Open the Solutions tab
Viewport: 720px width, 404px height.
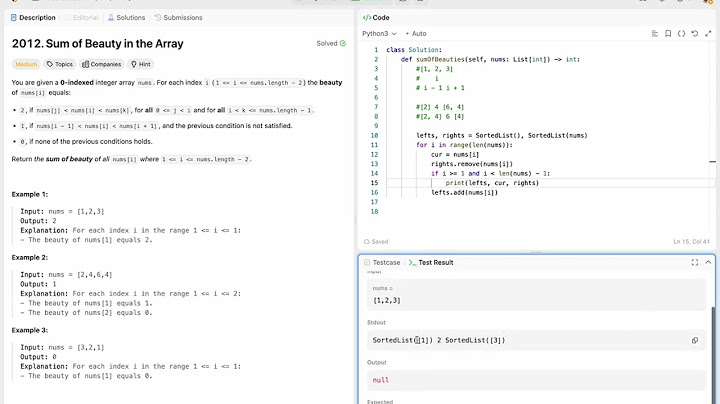[126, 17]
